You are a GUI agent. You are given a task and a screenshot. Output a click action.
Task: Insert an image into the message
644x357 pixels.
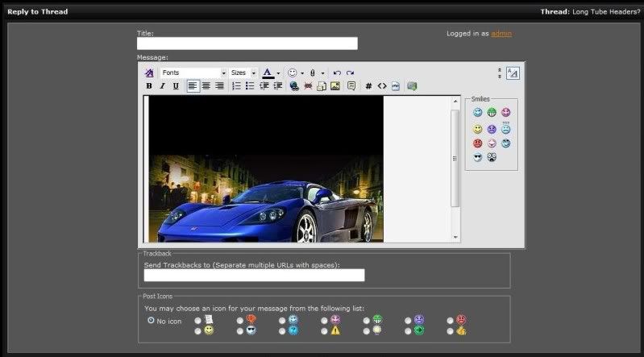coord(335,86)
